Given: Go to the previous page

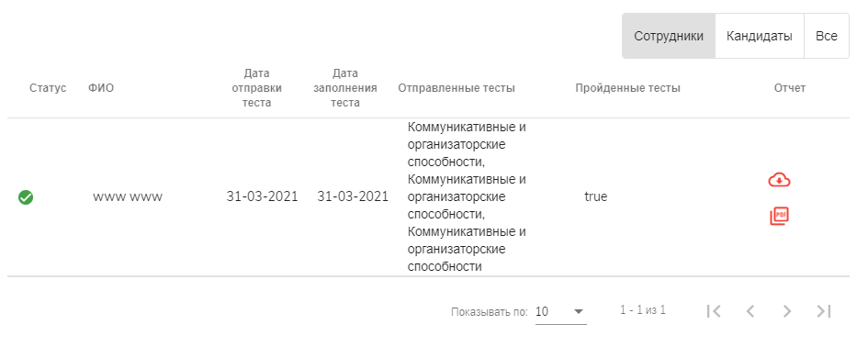Looking at the screenshot, I should (x=750, y=311).
